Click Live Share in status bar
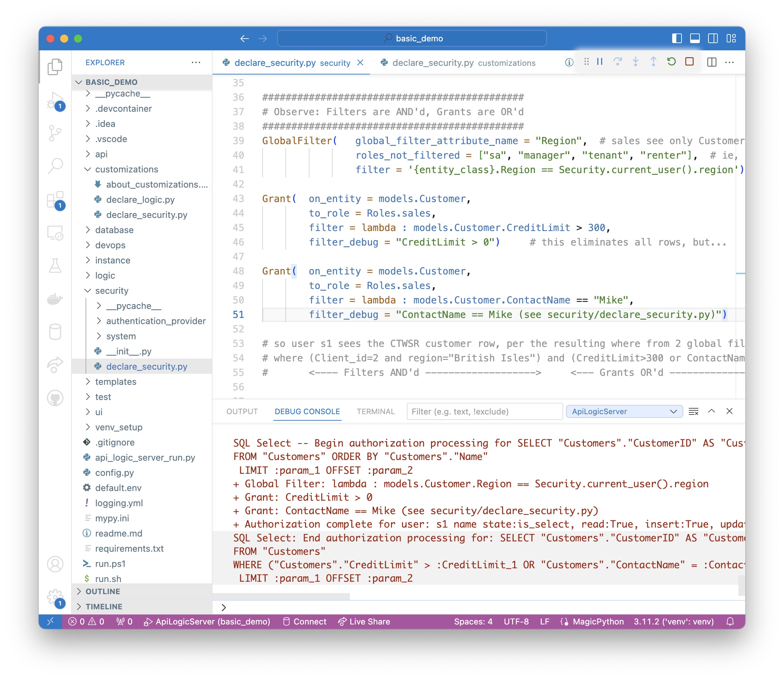 (x=364, y=622)
